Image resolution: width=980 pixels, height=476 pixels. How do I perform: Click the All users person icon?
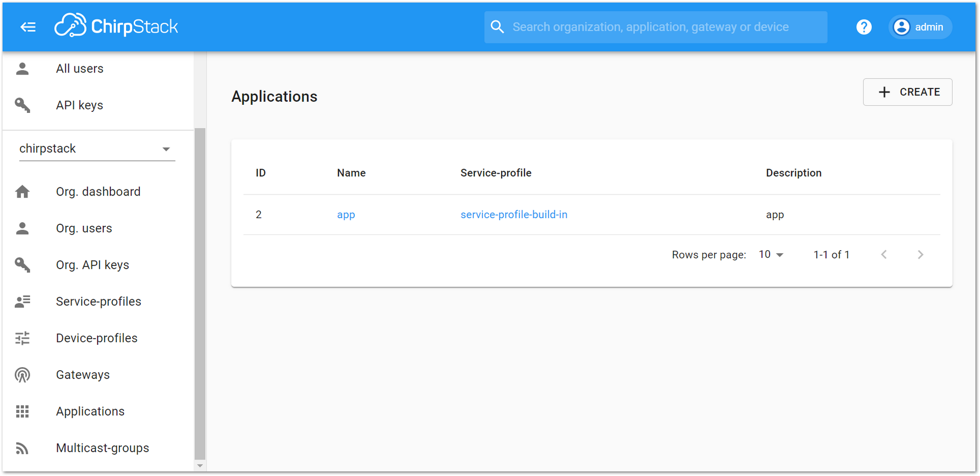pos(22,68)
